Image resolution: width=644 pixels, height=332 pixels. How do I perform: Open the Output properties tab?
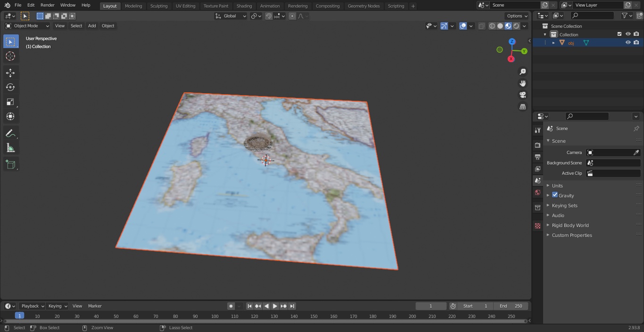pyautogui.click(x=537, y=157)
